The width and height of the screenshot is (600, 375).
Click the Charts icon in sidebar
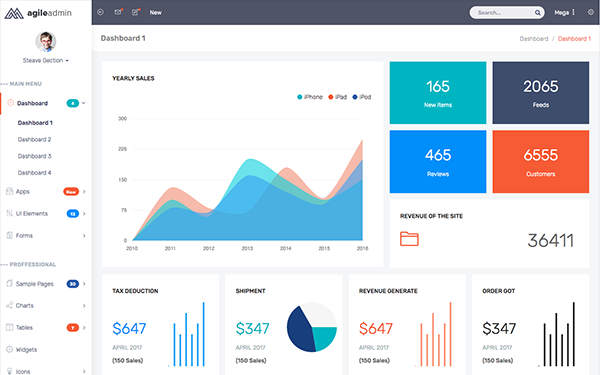click(x=10, y=305)
